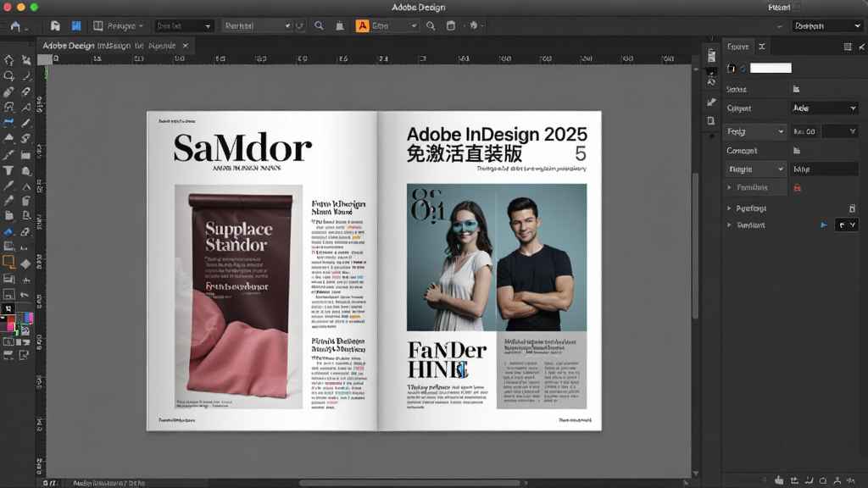Click the pink-red color swatch in toolbox
Image resolution: width=868 pixels, height=488 pixels.
click(x=10, y=326)
